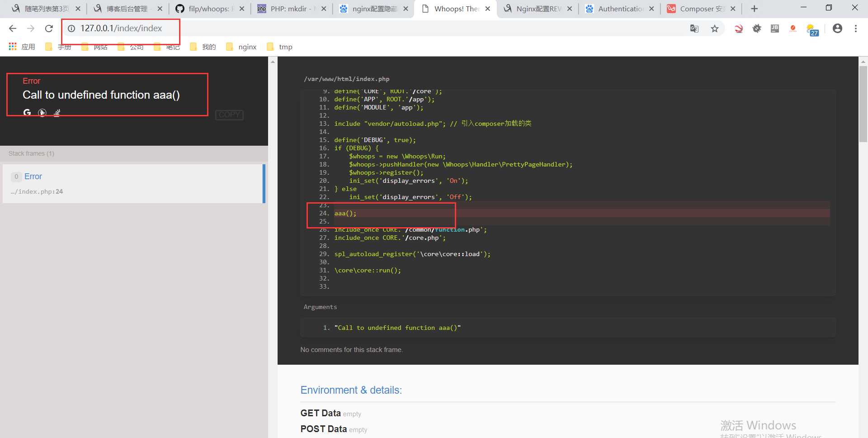Screen dimensions: 868x438
Task: Close the 随笔列表第3页 tab
Action: click(78, 9)
